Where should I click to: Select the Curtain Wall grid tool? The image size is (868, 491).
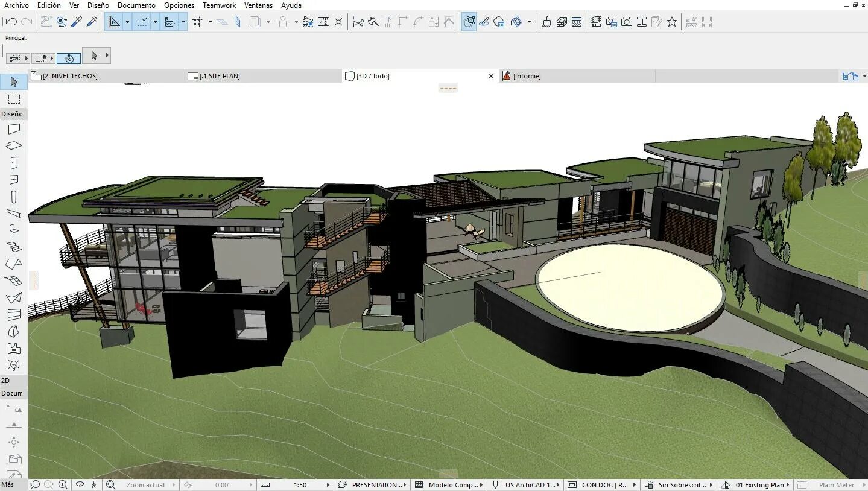pos(14,315)
